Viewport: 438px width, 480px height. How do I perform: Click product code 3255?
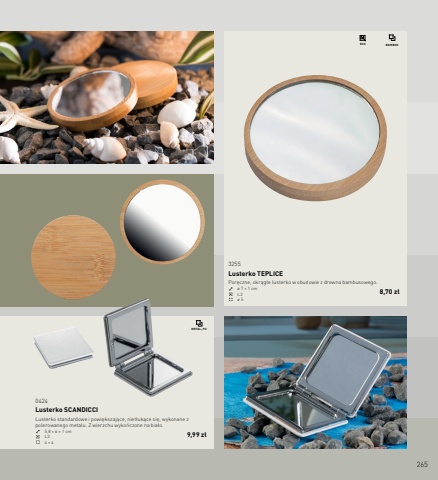click(x=234, y=264)
